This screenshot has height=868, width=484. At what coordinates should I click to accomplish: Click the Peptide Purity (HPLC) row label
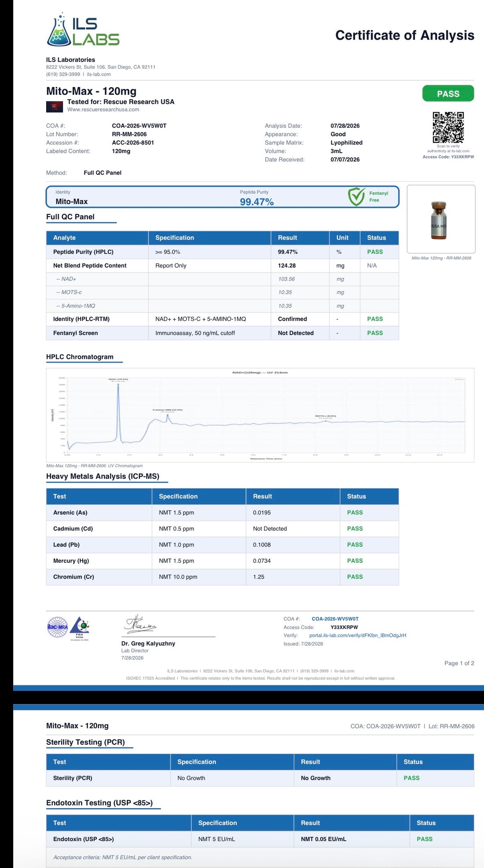[x=83, y=252]
